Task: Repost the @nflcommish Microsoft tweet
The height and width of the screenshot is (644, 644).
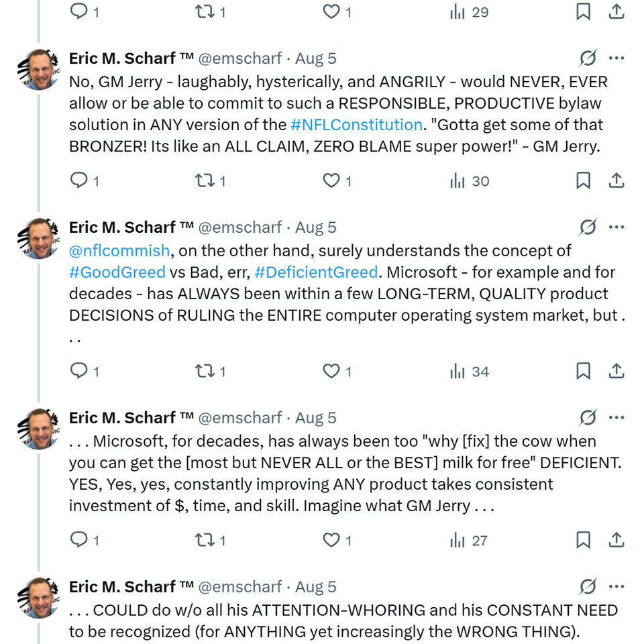Action: tap(203, 371)
